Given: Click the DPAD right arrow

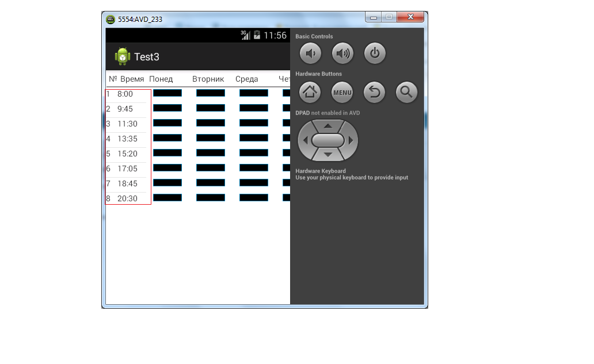Looking at the screenshot, I should pyautogui.click(x=351, y=140).
